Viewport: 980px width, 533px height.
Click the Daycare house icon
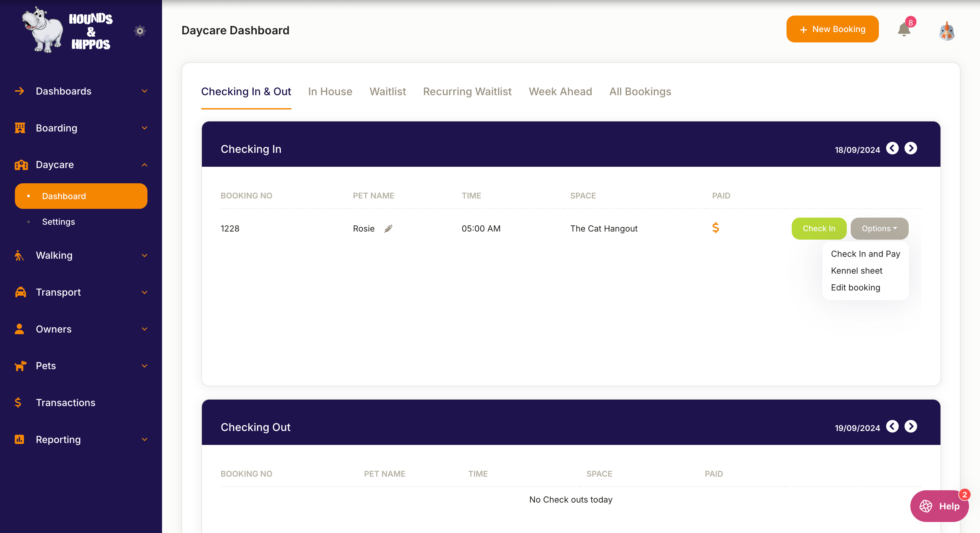pos(21,165)
